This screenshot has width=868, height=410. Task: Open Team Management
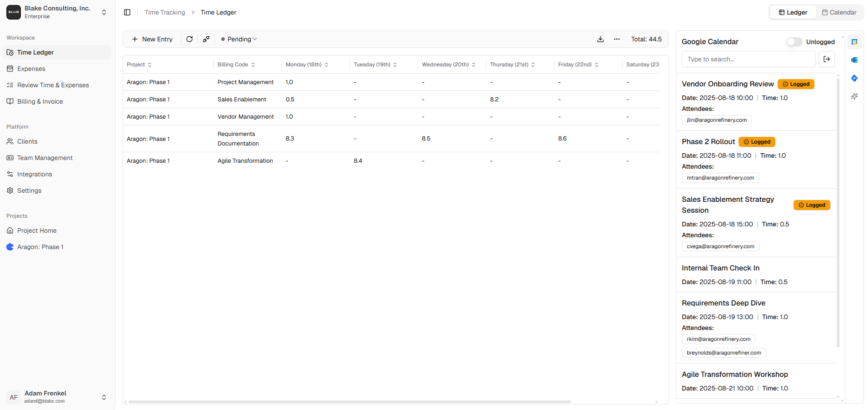(x=57, y=158)
